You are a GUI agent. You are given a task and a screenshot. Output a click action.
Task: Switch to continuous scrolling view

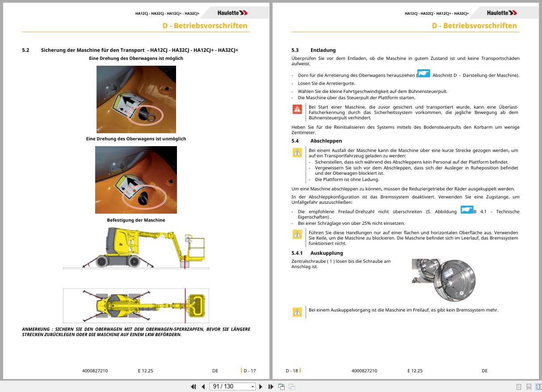(x=529, y=387)
